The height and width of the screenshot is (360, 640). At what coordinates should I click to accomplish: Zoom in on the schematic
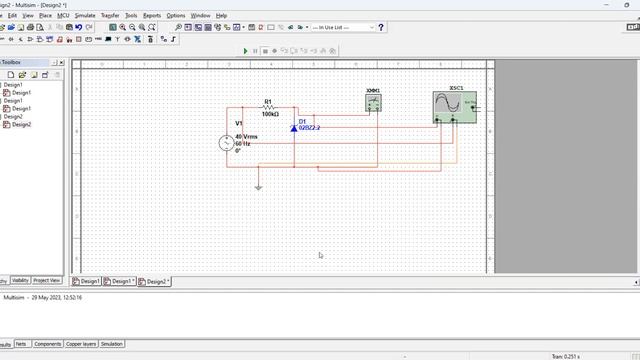coord(122,27)
